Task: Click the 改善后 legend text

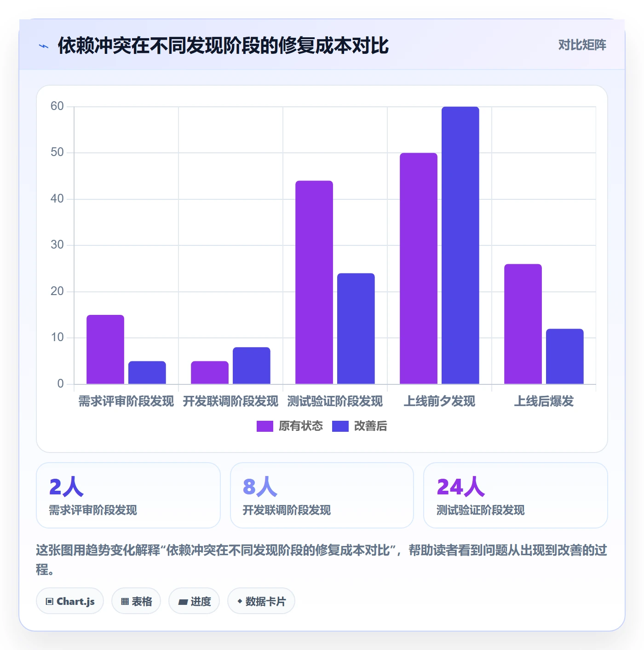Action: tap(370, 426)
